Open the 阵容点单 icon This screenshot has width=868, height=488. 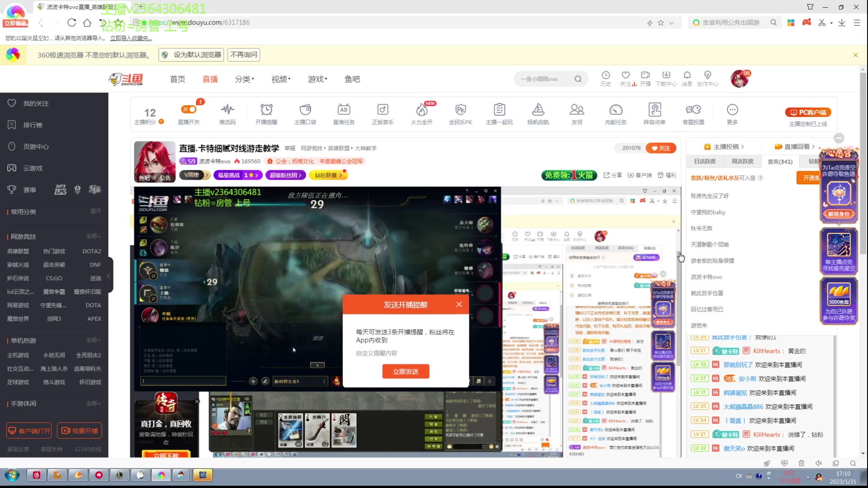point(655,114)
